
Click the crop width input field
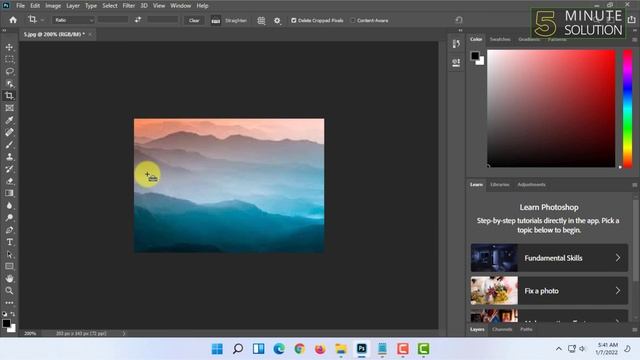(x=112, y=20)
